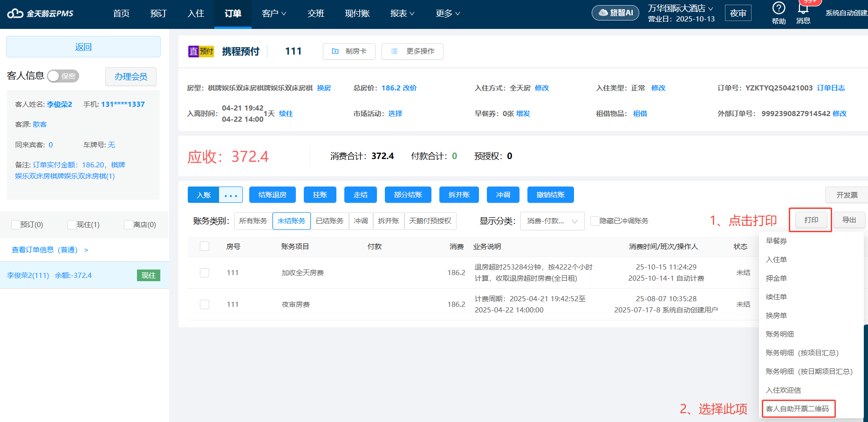The image size is (868, 422).
Task: Switch to the 未结账务 filter tab
Action: tap(291, 221)
